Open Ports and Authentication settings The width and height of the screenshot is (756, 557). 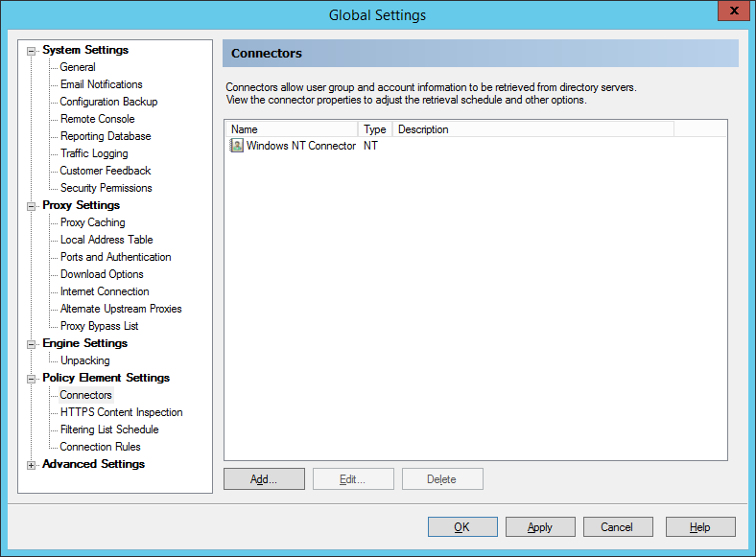[116, 257]
